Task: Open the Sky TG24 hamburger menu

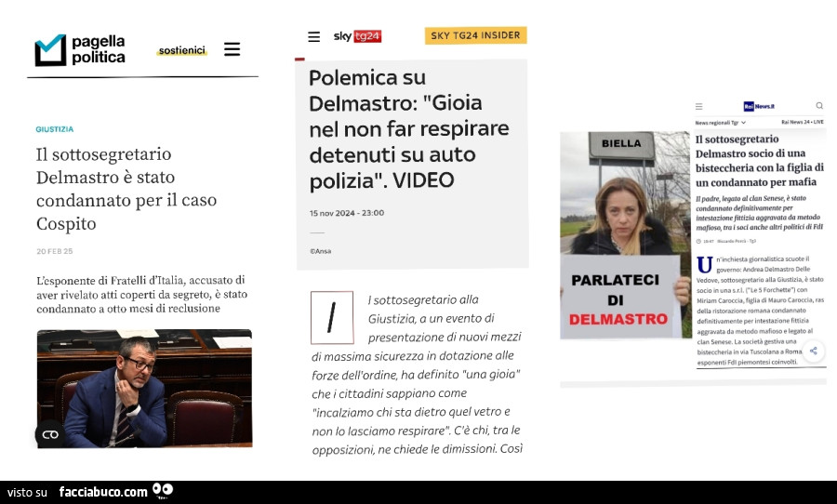Action: point(313,37)
